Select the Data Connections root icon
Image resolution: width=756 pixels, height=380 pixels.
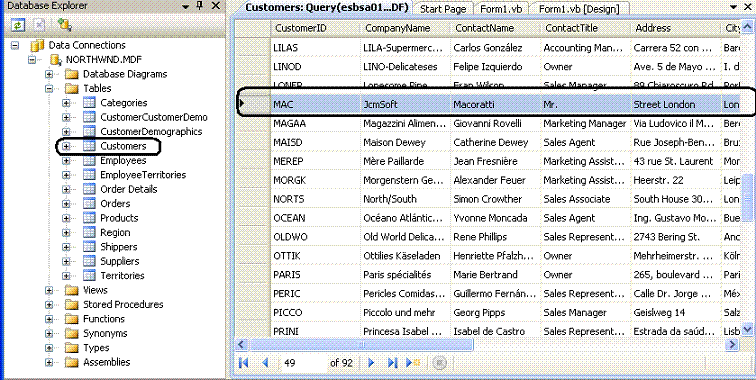(38, 45)
